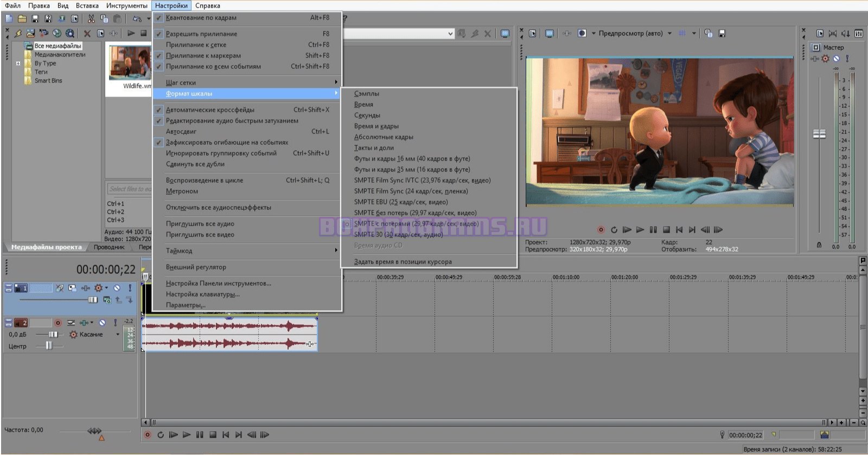Click audio track Центр pan slider
Viewport: 868px width, 455px height.
[x=49, y=346]
